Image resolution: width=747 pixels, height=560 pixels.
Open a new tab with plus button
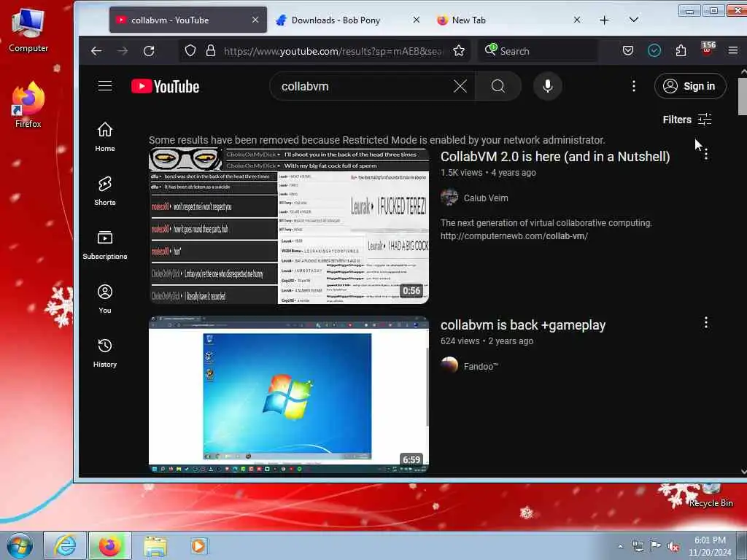pyautogui.click(x=604, y=20)
